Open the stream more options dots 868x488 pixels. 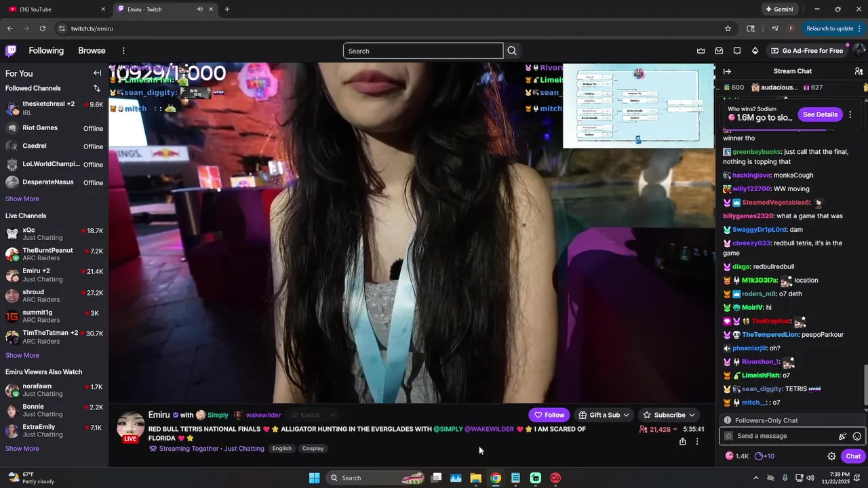point(696,441)
